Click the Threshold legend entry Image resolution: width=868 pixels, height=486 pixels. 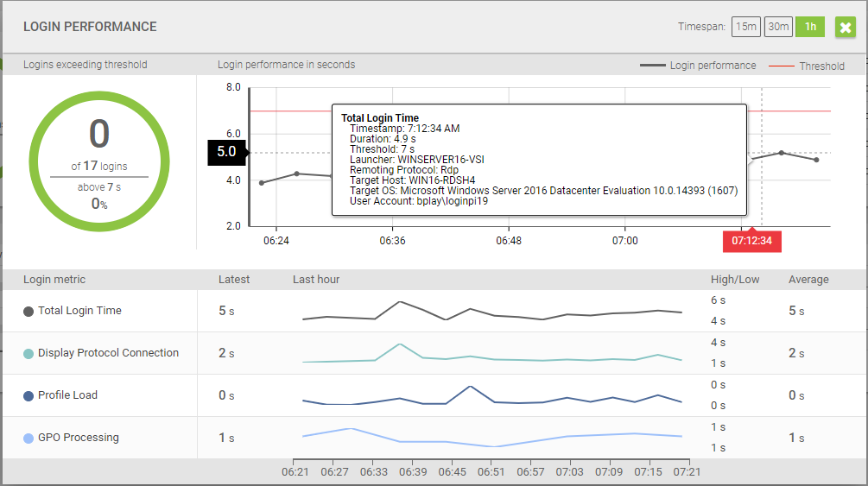pyautogui.click(x=807, y=66)
